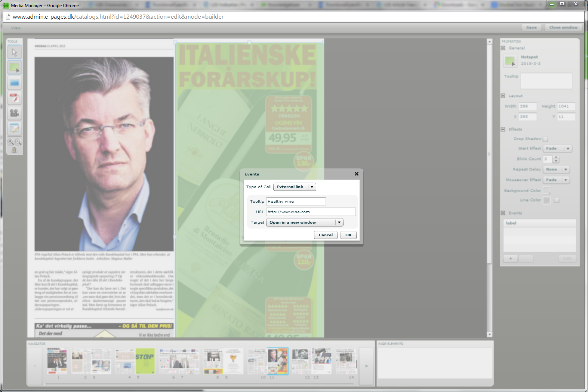This screenshot has width=588, height=392.
Task: Go to next pages in Navigator
Action: pos(366,366)
